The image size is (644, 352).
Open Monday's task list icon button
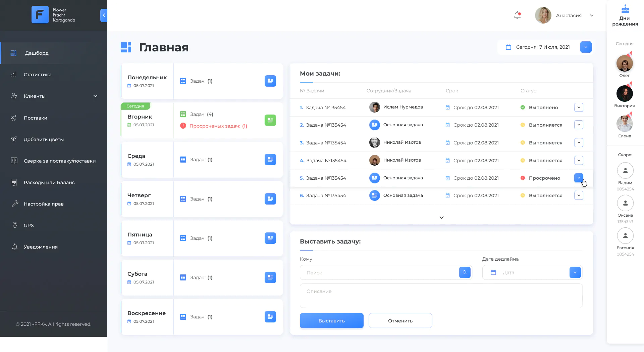(270, 81)
